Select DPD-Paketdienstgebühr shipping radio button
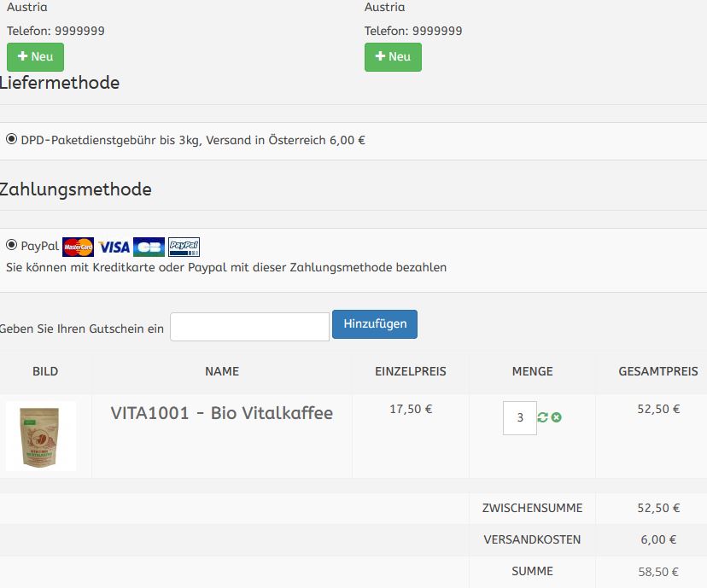 [x=11, y=139]
